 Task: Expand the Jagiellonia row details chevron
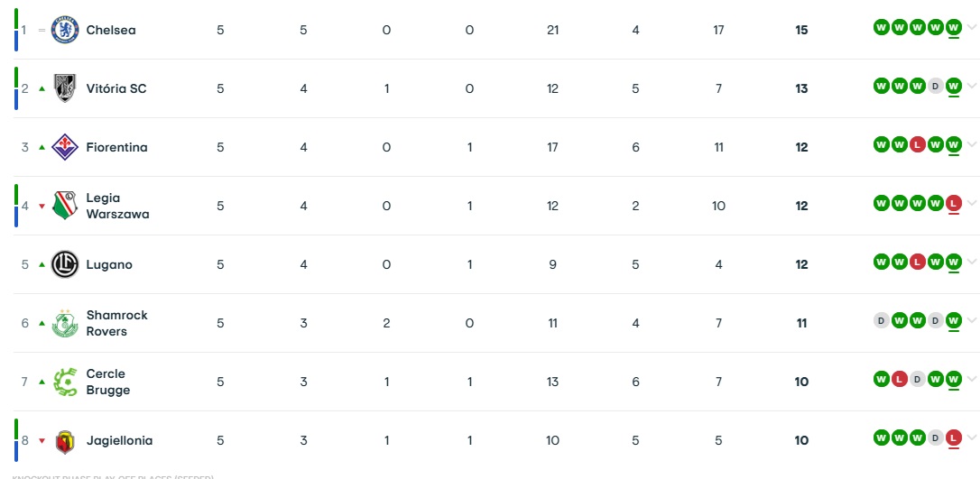(x=971, y=438)
